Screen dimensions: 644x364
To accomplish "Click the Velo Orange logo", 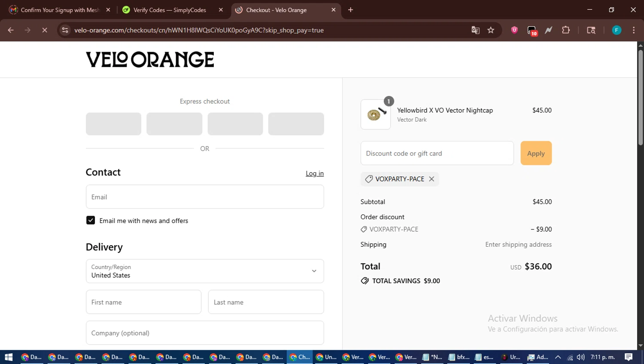I will [150, 59].
